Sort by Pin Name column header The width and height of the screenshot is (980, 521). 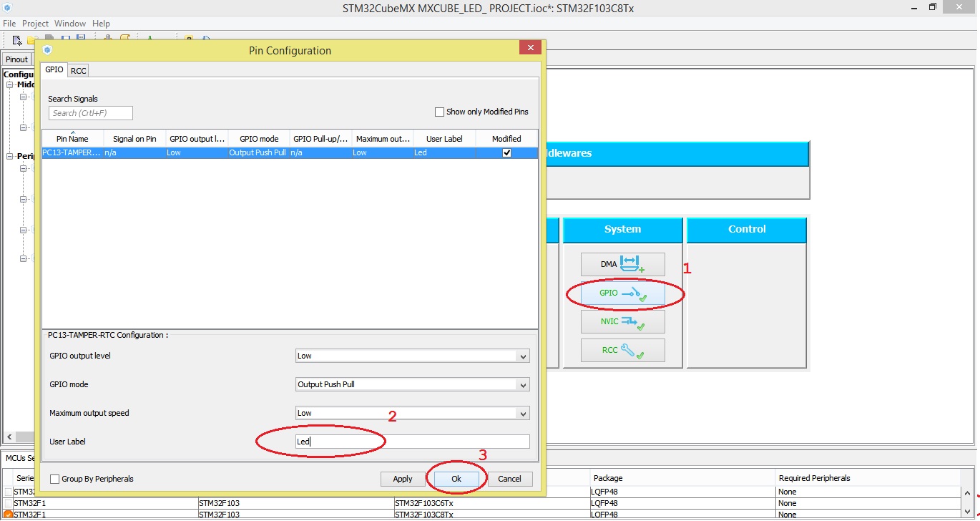pyautogui.click(x=72, y=139)
